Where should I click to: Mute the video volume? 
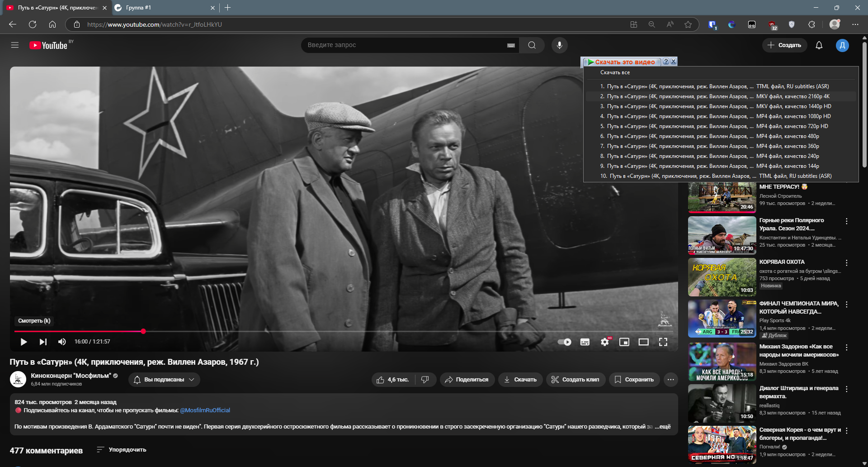(62, 342)
